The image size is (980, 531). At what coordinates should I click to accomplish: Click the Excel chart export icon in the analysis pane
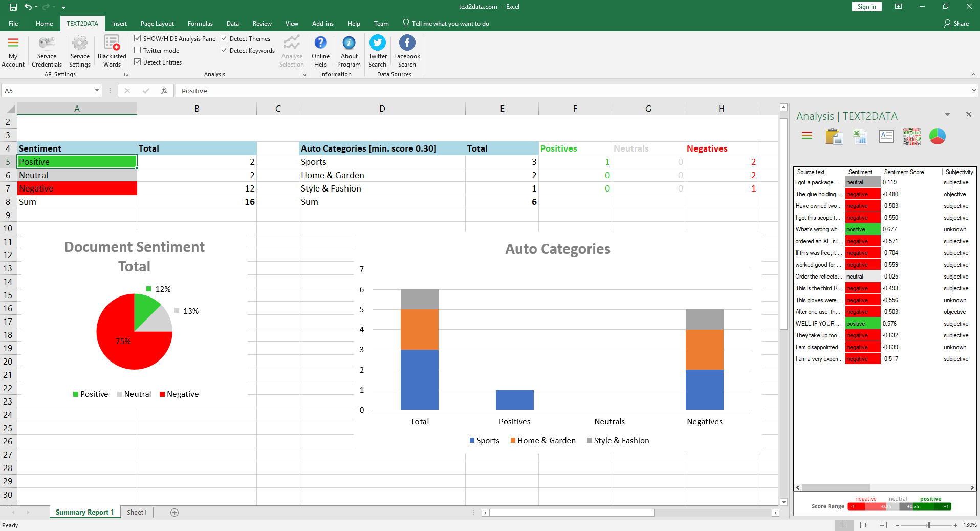pyautogui.click(x=860, y=136)
